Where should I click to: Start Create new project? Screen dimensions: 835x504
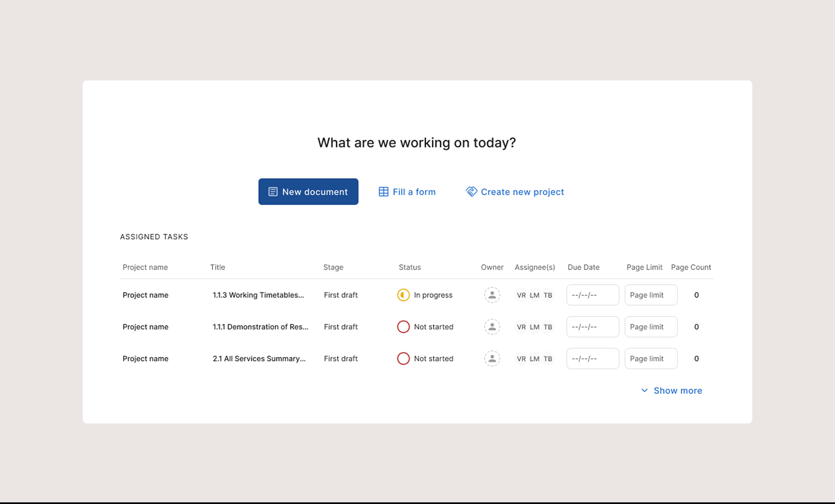tap(515, 192)
